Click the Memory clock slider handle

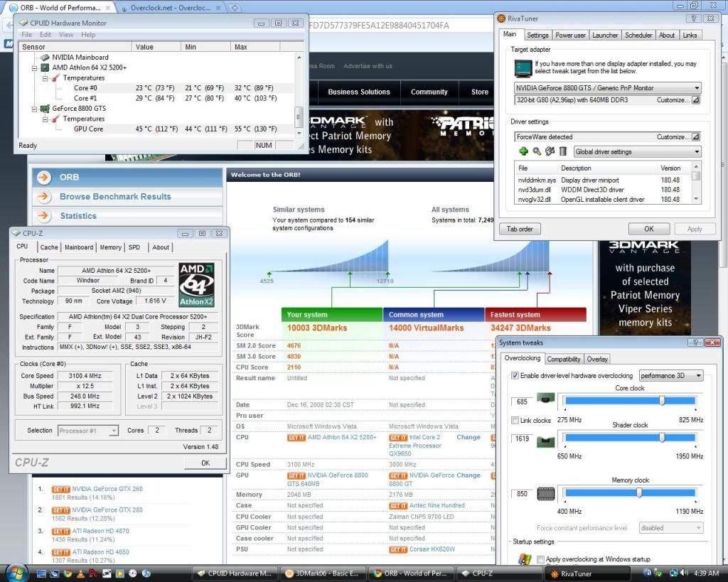tap(639, 492)
